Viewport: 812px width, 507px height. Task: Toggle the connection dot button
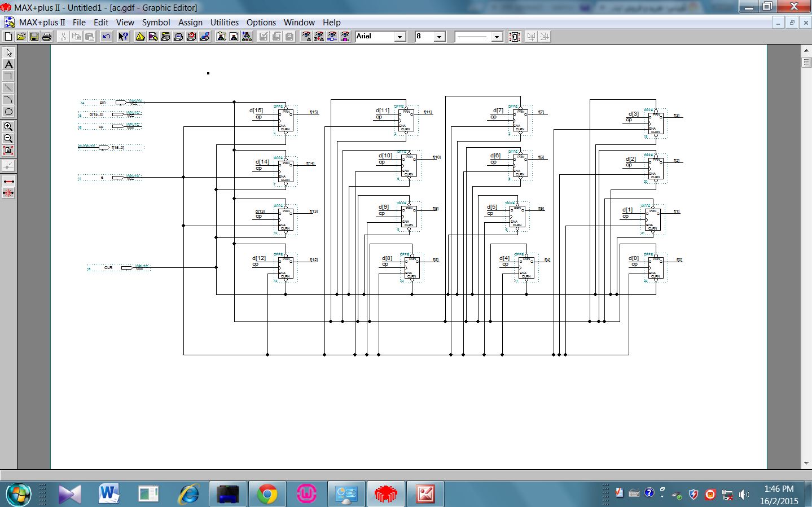(8, 165)
